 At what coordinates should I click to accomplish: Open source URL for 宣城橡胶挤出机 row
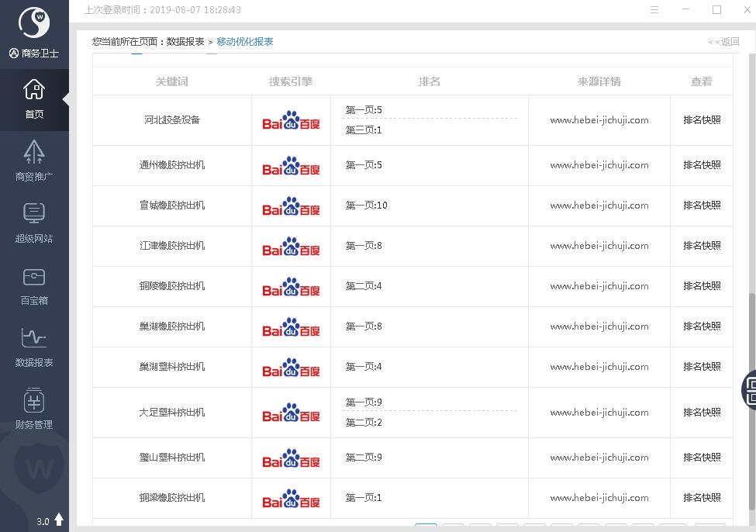point(599,206)
